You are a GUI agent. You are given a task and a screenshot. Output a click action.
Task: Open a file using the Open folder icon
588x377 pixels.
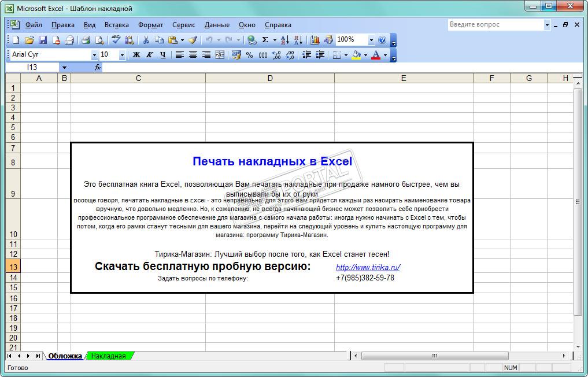29,40
